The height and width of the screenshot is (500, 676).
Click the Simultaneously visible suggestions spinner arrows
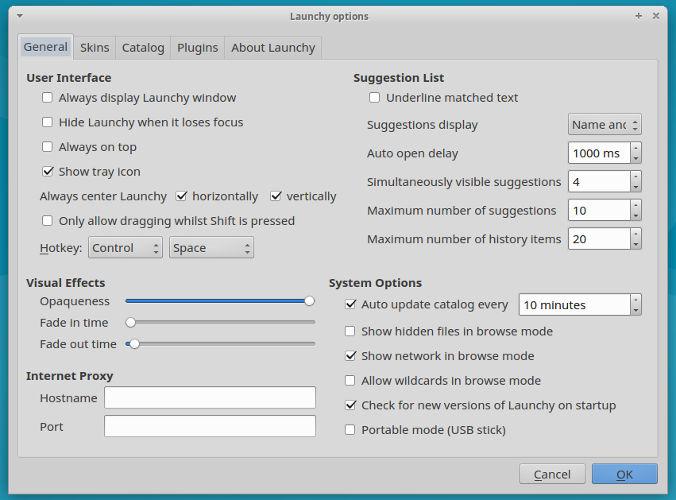(x=635, y=181)
